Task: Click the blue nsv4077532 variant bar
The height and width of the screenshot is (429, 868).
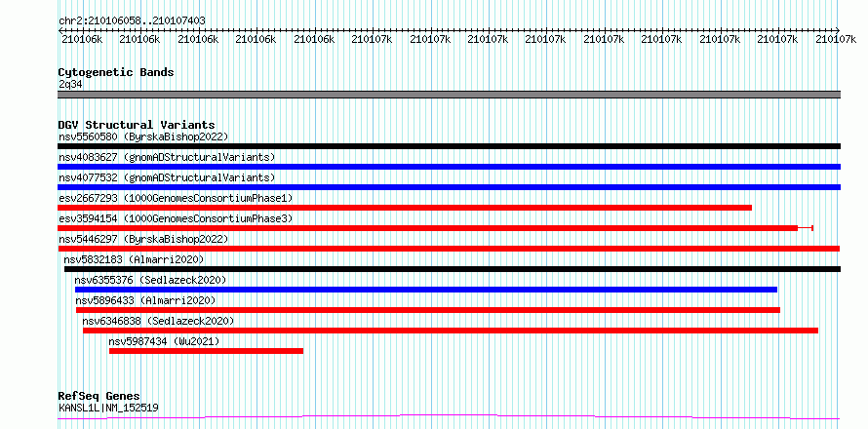Action: (x=449, y=187)
